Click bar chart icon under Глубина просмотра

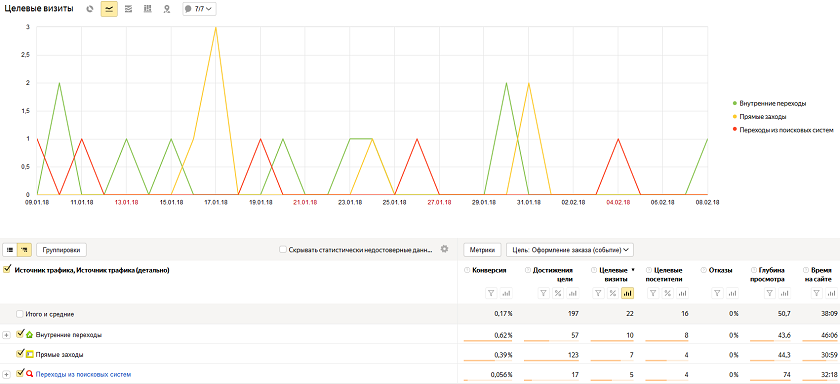pos(784,293)
